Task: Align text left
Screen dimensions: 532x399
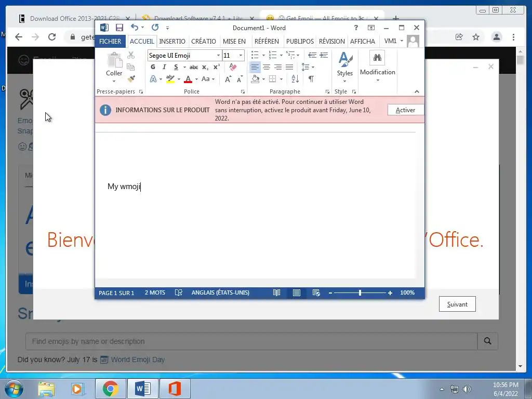Action: point(255,67)
